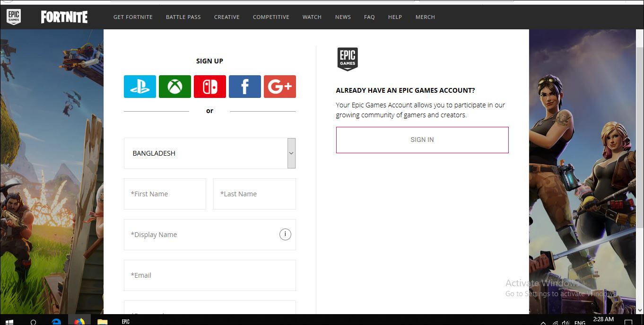Click the ENG language indicator
The image size is (644, 325).
coord(580,323)
